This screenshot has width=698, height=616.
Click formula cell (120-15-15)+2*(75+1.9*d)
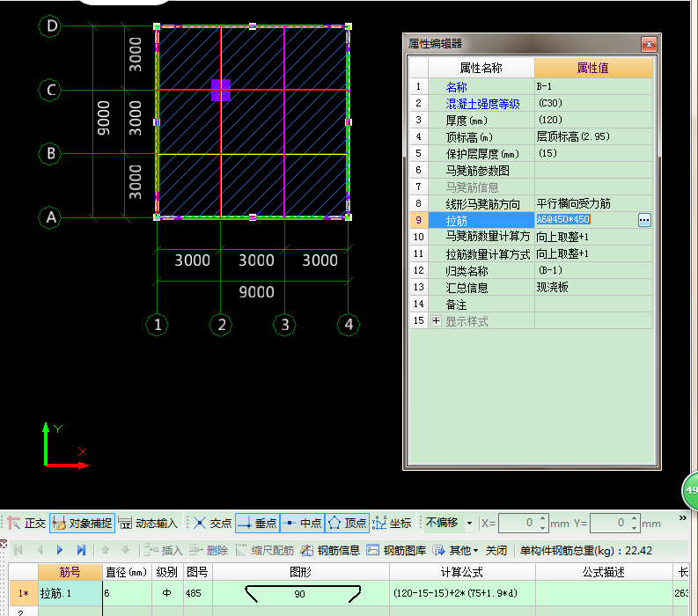coord(462,593)
